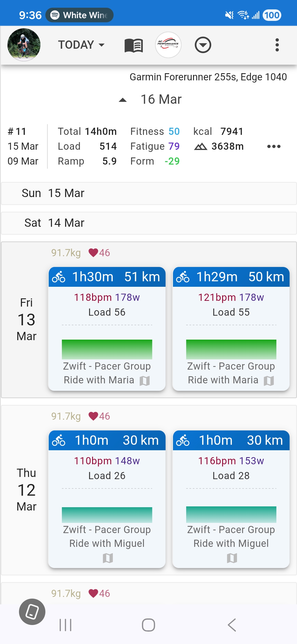Expand the Sun 15 Mar day row
This screenshot has height=644, width=297.
coord(148,193)
